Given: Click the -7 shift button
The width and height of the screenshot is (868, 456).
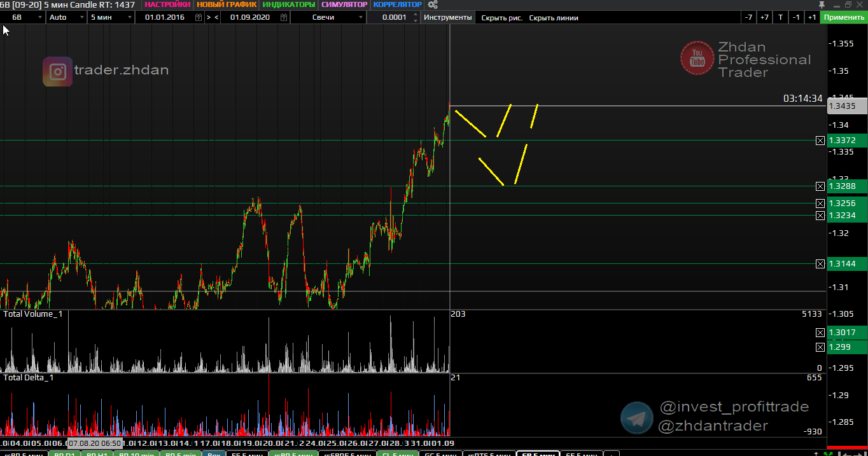Looking at the screenshot, I should point(749,17).
